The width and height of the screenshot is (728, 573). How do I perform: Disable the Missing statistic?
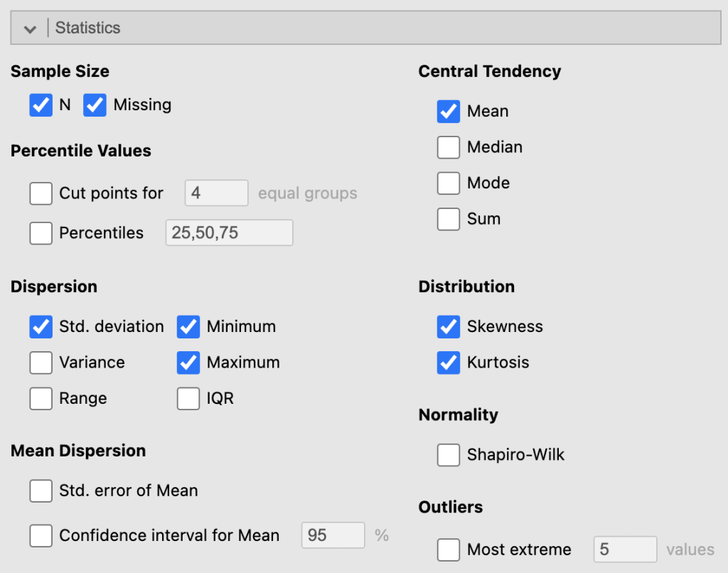[x=95, y=105]
